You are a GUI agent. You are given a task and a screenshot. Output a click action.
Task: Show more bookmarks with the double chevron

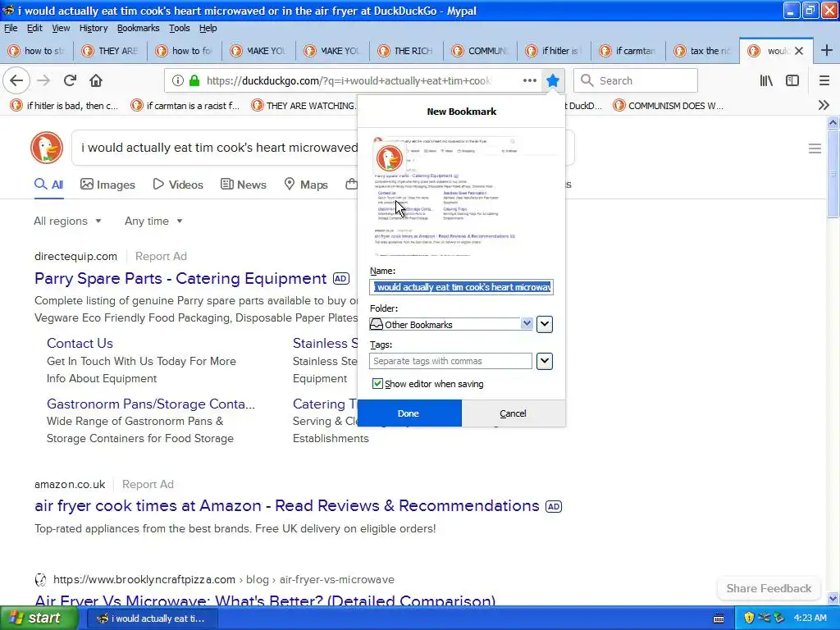[x=824, y=106]
